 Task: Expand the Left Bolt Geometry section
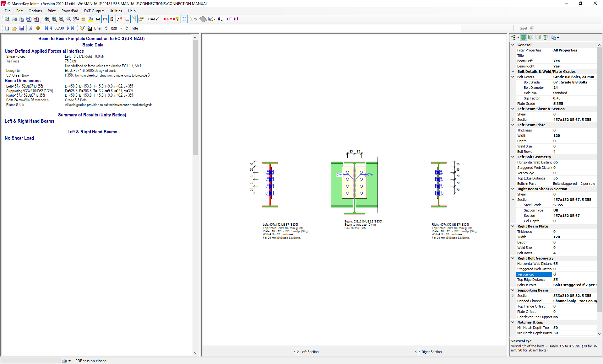tap(514, 157)
